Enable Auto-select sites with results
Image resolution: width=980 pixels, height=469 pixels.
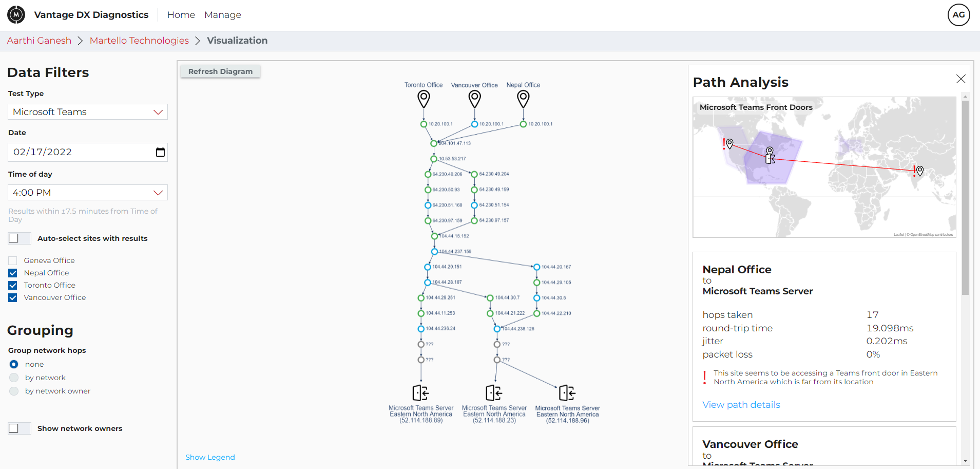tap(14, 238)
